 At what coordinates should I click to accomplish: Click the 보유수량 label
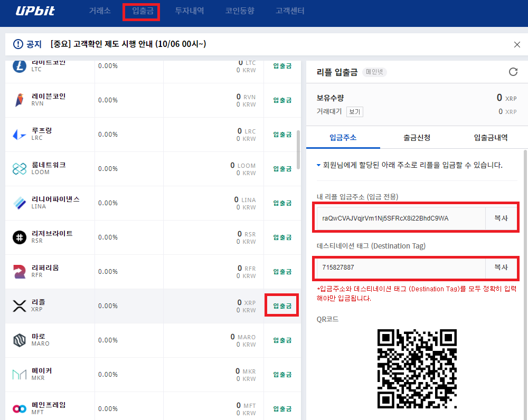tap(330, 98)
